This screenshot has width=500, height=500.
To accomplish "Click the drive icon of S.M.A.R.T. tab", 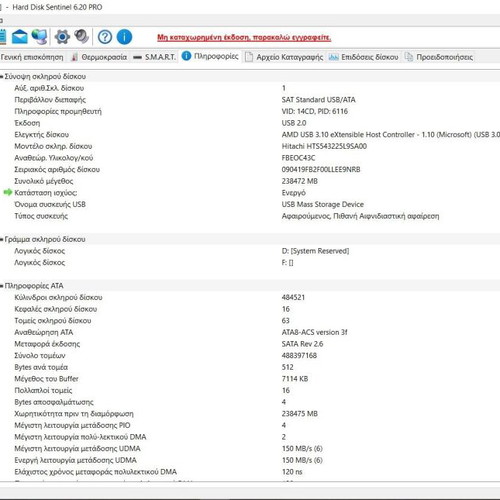I will [x=137, y=57].
